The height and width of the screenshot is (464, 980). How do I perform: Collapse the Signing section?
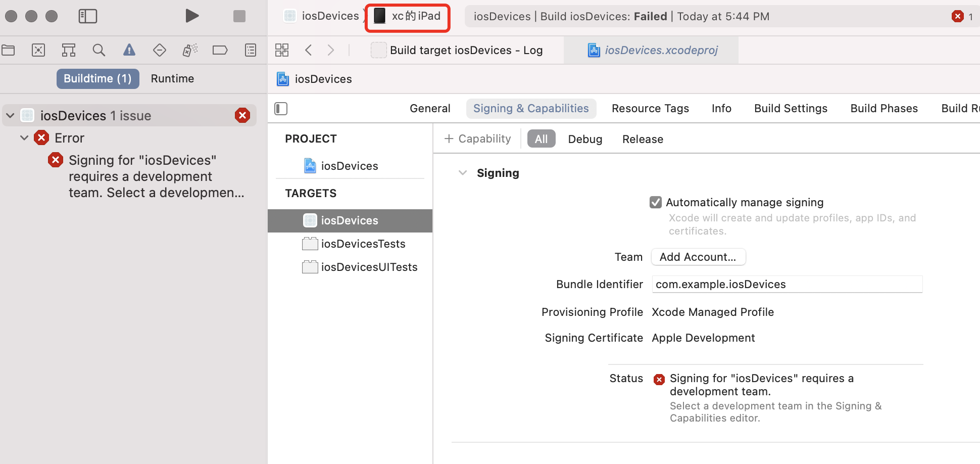[x=462, y=173]
